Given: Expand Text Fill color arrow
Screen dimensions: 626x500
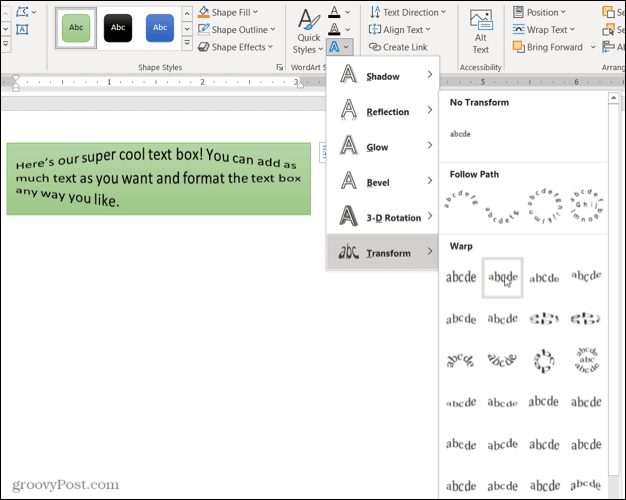Looking at the screenshot, I should pos(348,12).
